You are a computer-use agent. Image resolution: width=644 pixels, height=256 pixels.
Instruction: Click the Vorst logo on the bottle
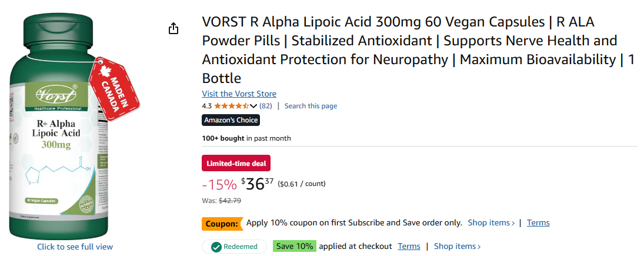[x=55, y=95]
